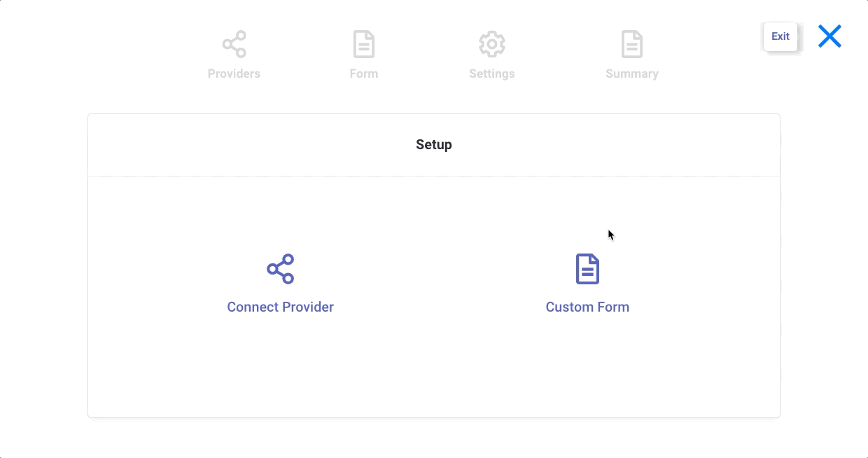This screenshot has height=458, width=868.
Task: Click the Form step label
Action: 363,74
